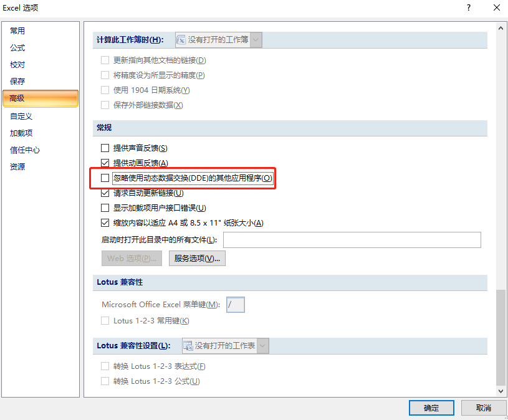The height and width of the screenshot is (420, 508).
Task: Toggle 缩放内容以适应 A4 纸张大小 checkbox
Action: coord(105,223)
